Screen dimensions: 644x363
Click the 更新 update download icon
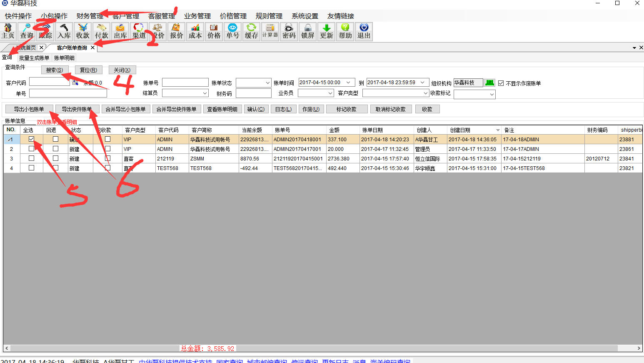pos(326,31)
